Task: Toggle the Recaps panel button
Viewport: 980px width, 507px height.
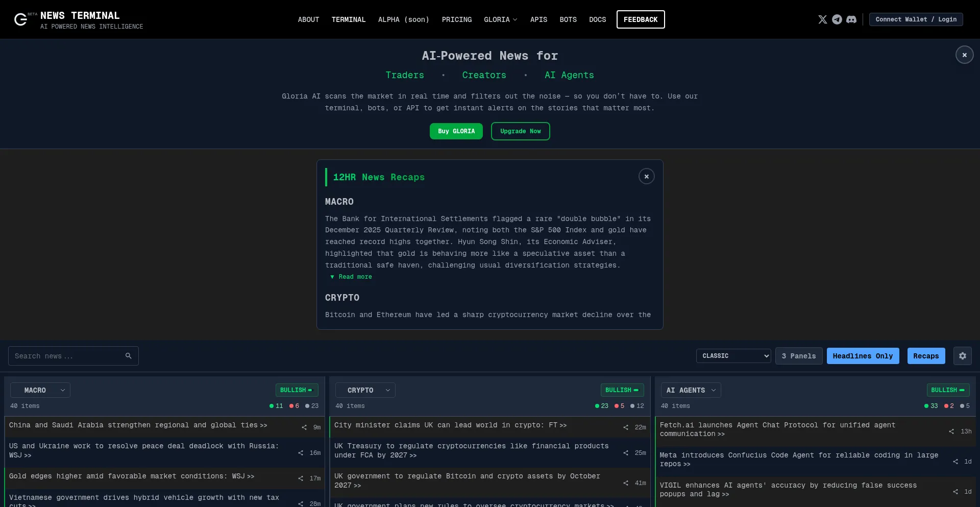Action: [x=926, y=356]
